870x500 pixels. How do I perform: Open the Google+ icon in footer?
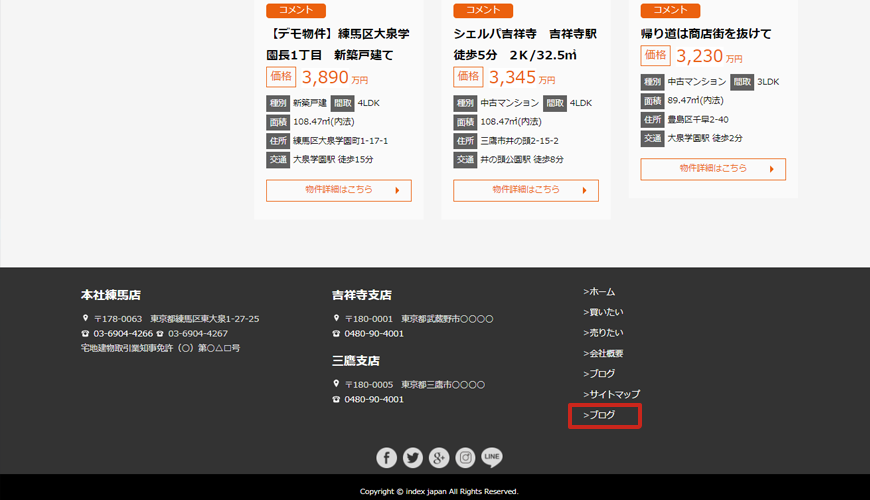point(439,458)
